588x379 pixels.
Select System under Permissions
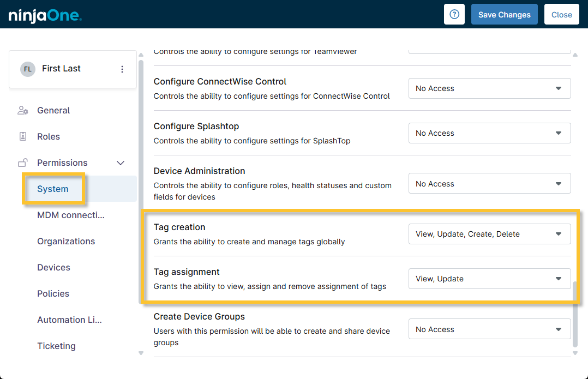pos(53,189)
